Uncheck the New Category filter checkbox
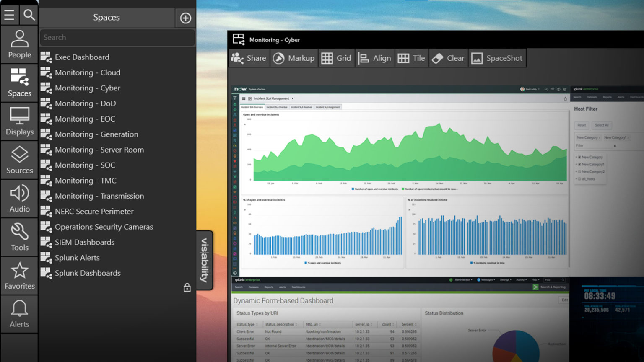Screen dimensions: 644x362 point(579,157)
